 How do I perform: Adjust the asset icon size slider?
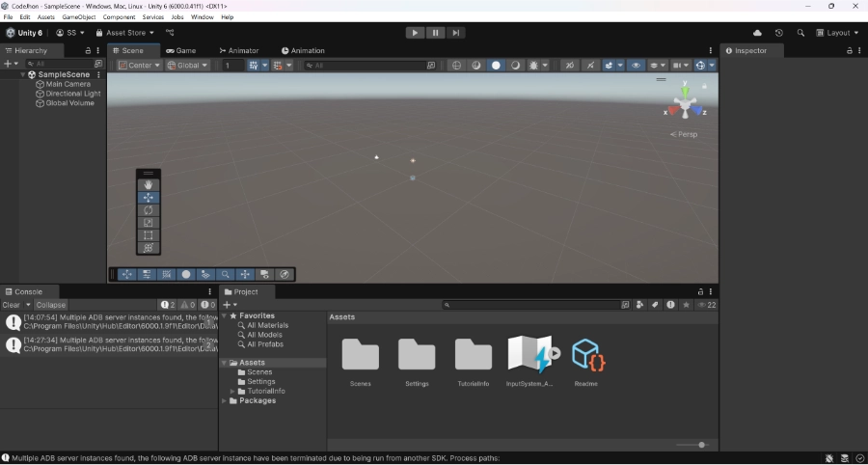(701, 445)
